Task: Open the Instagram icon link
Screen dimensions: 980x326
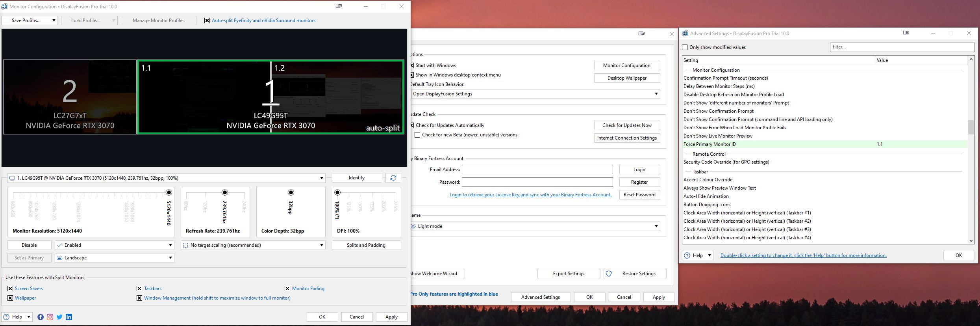Action: click(50, 317)
